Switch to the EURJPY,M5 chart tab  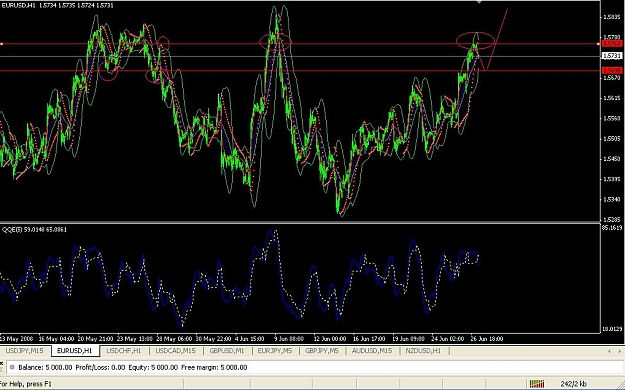275,351
